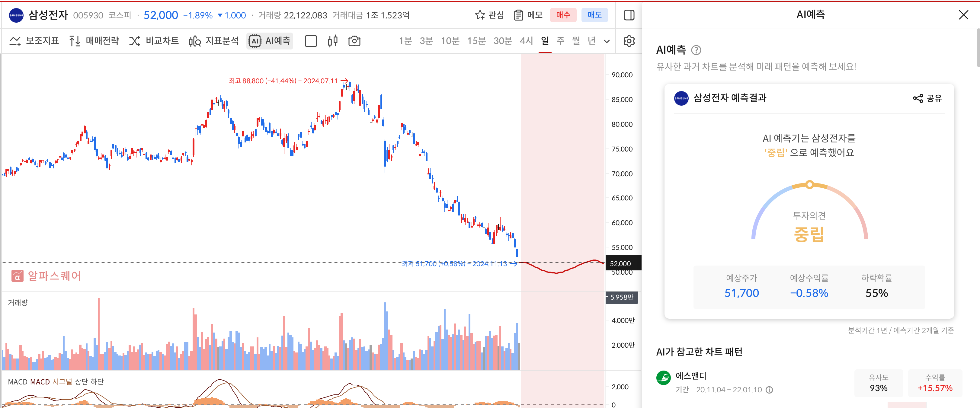Click the help question mark beside AI예측
Viewport: 980px width, 408px height.
click(696, 50)
